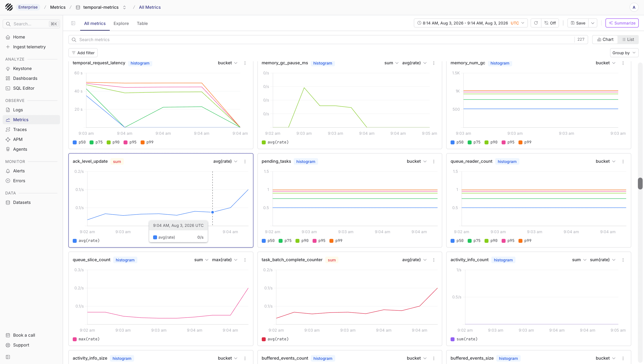This screenshot has width=644, height=364.
Task: Click Book a call in sidebar
Action: tap(31, 335)
